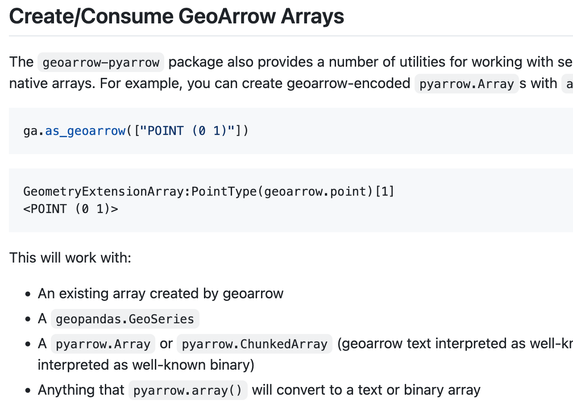Select the pyarrow.ChunkedArray inline code

point(255,344)
